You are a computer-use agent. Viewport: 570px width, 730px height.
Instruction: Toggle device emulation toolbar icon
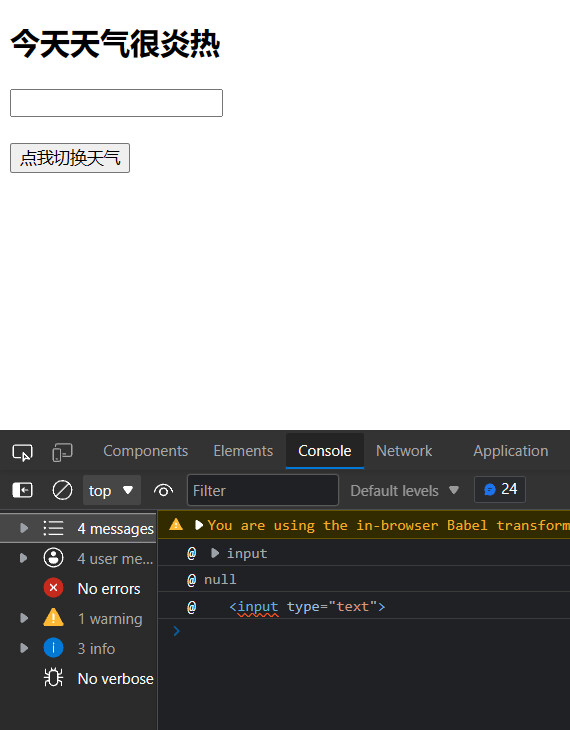click(x=62, y=452)
